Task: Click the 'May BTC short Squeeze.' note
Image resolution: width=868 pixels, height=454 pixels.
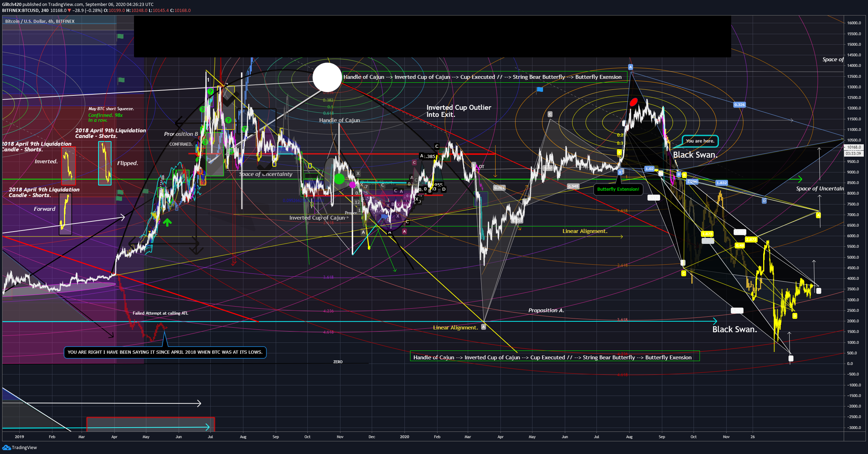Action: tap(111, 108)
